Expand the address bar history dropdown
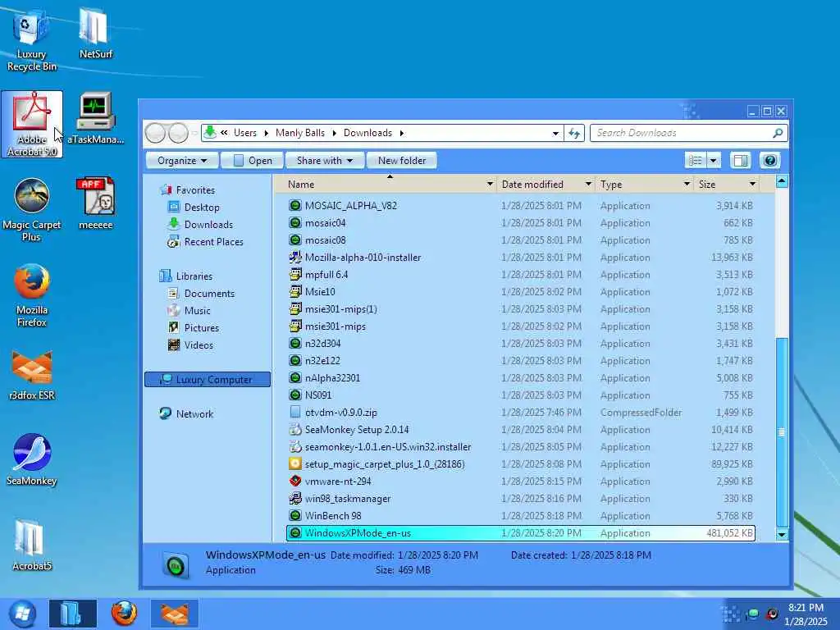 point(555,134)
